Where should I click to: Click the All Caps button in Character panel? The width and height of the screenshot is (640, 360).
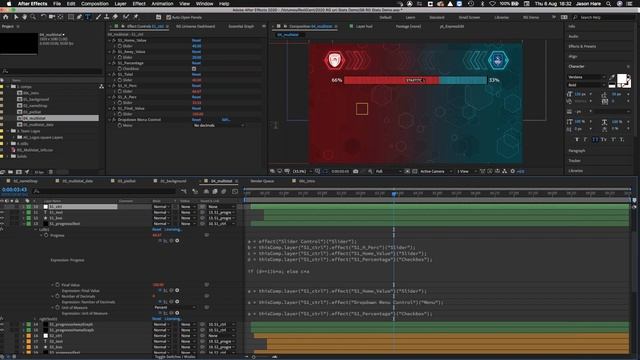click(x=595, y=140)
